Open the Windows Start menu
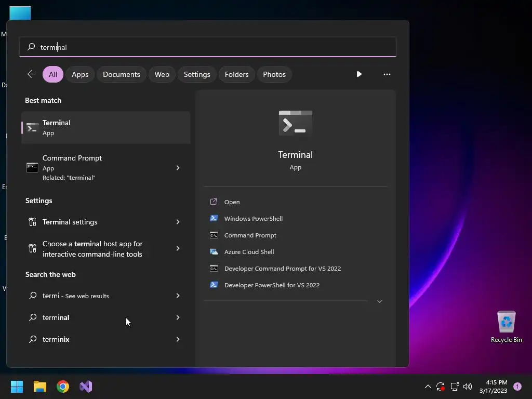The image size is (532, 399). pos(17,387)
